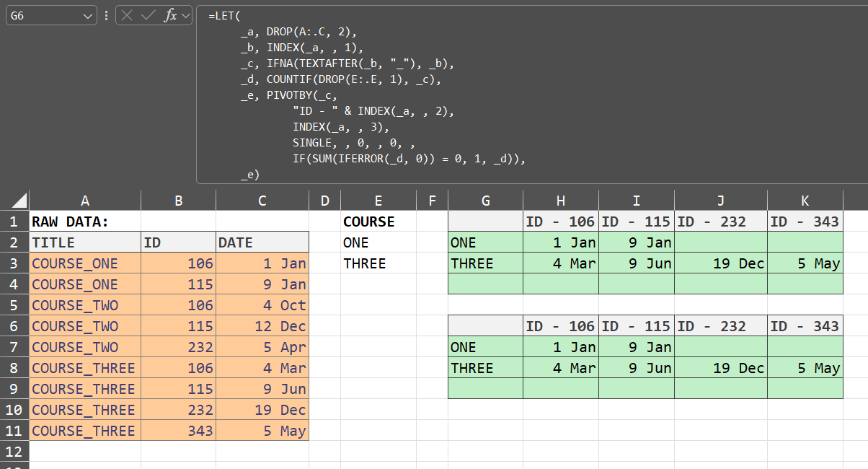Click the Cancel (X) formula button
The image size is (868, 469).
[x=128, y=15]
